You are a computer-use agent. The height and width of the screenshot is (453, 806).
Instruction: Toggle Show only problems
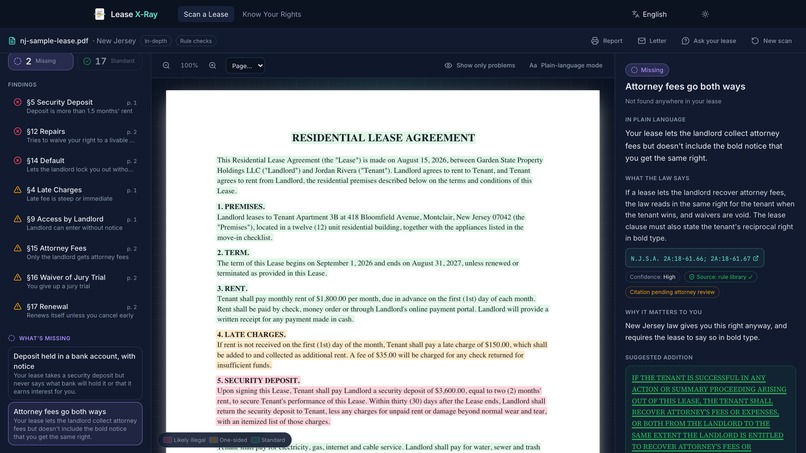pyautogui.click(x=480, y=65)
